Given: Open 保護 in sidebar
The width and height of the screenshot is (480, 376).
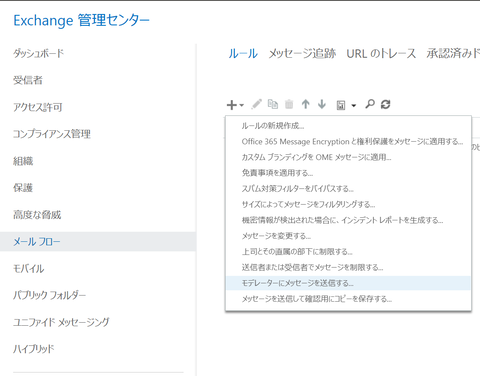Looking at the screenshot, I should pyautogui.click(x=23, y=188).
